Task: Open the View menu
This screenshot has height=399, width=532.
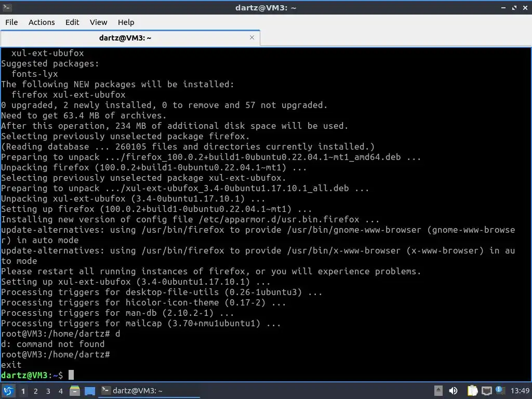Action: point(98,22)
